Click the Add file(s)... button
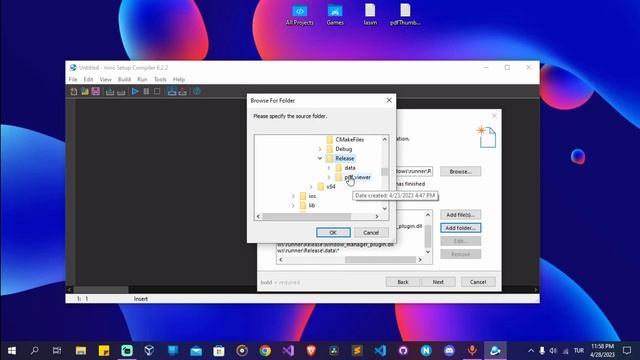Screen dimensions: 640x360 (460, 215)
